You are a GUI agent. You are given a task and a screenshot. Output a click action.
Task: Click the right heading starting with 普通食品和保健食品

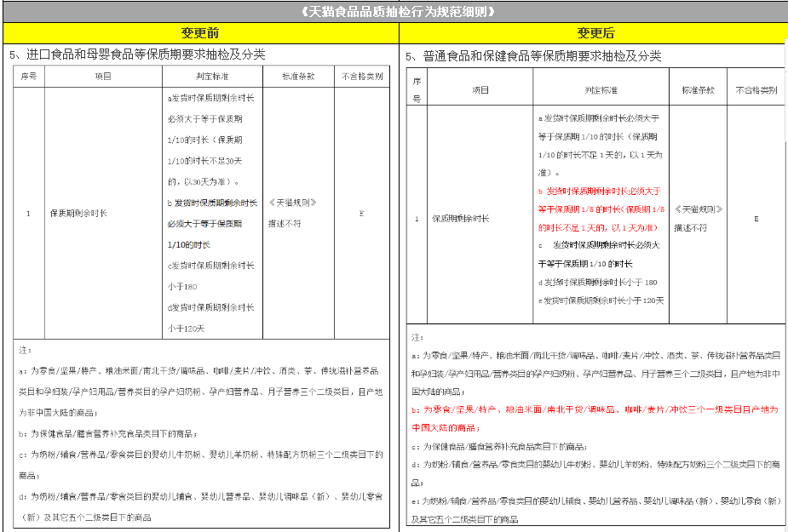533,56
